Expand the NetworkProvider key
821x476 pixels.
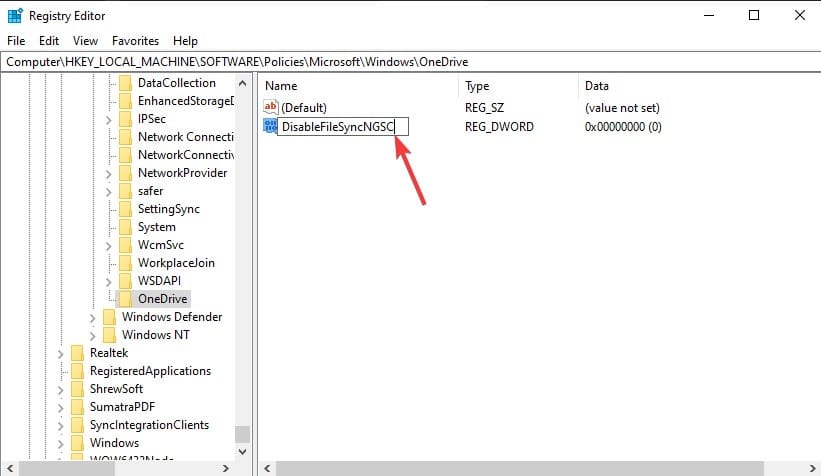tap(108, 174)
